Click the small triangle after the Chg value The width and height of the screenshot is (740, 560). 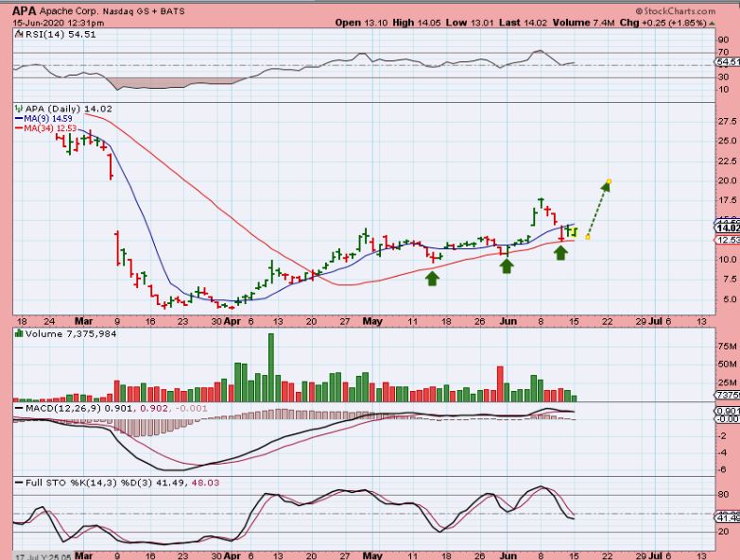(x=712, y=23)
